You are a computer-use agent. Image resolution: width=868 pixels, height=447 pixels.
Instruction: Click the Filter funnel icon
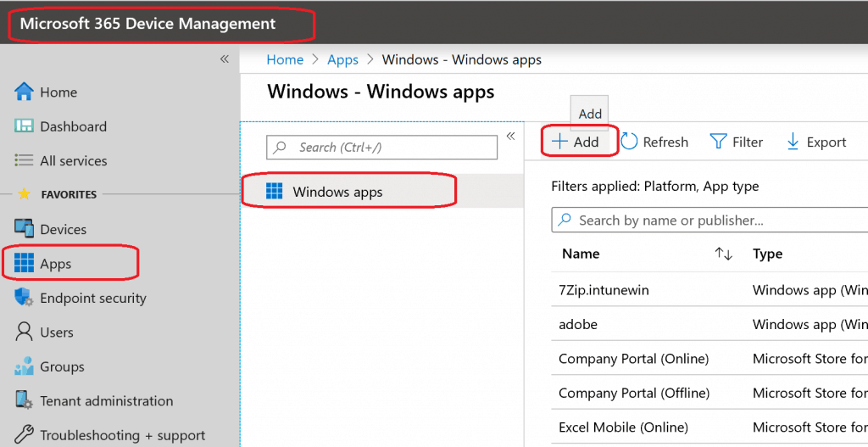717,142
